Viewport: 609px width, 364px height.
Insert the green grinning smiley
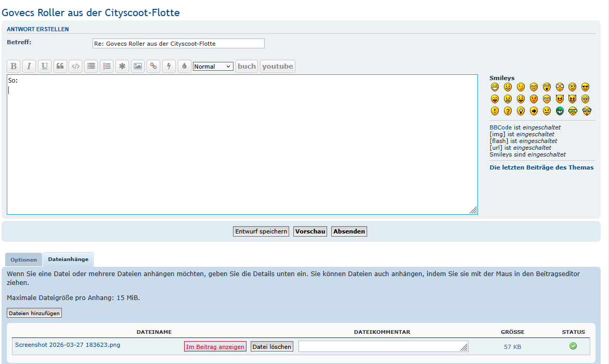[560, 111]
